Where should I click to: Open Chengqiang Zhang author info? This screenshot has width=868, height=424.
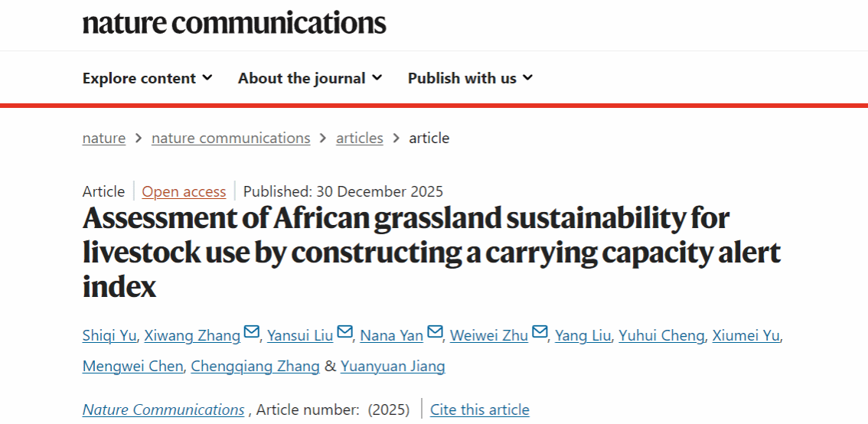click(255, 367)
